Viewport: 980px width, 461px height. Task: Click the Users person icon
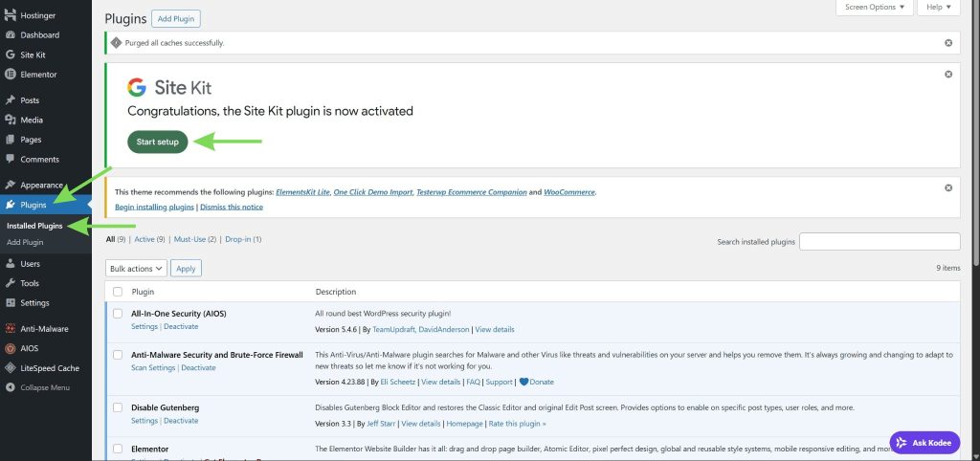(x=10, y=264)
